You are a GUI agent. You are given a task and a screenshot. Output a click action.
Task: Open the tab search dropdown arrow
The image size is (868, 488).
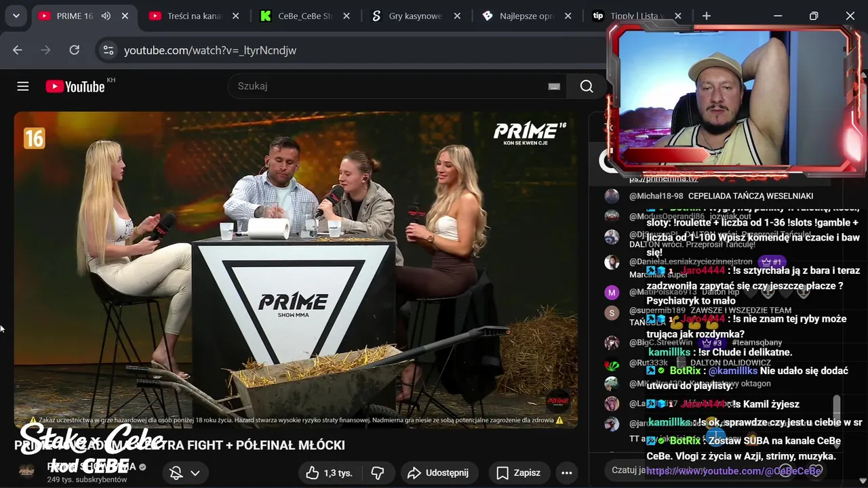(x=16, y=16)
